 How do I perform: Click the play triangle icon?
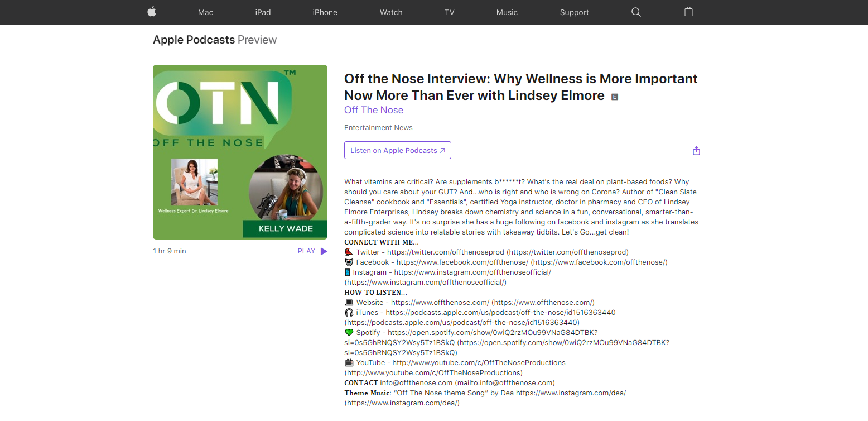click(324, 251)
